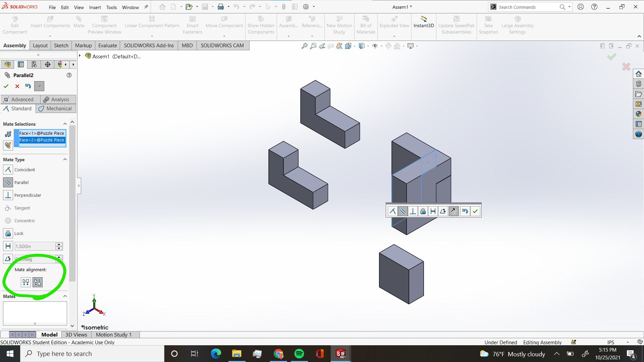644x362 pixels.
Task: Click Take Snapshot in the ribbon
Action: click(488, 23)
